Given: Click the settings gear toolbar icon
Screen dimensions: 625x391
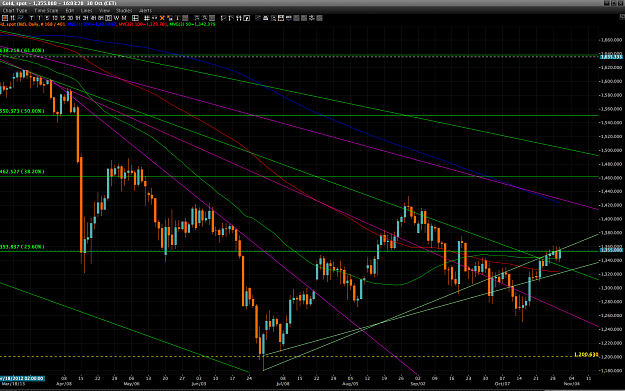Looking at the screenshot, I should [312, 18].
